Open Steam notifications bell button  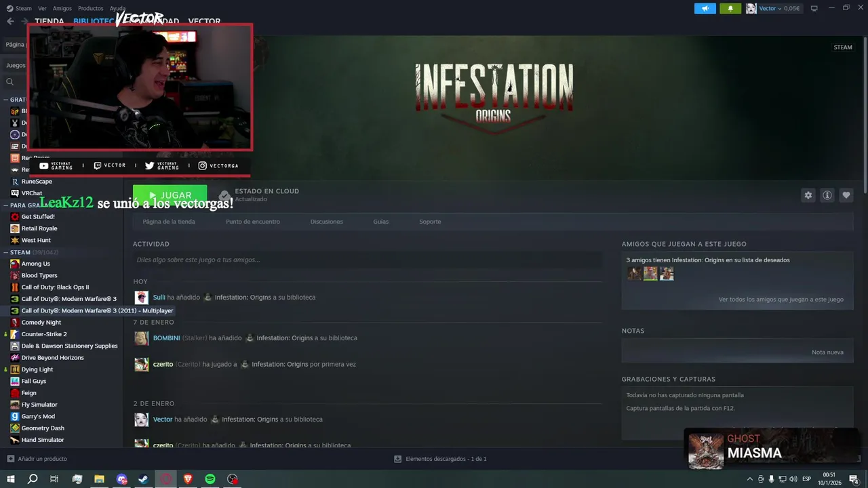730,8
